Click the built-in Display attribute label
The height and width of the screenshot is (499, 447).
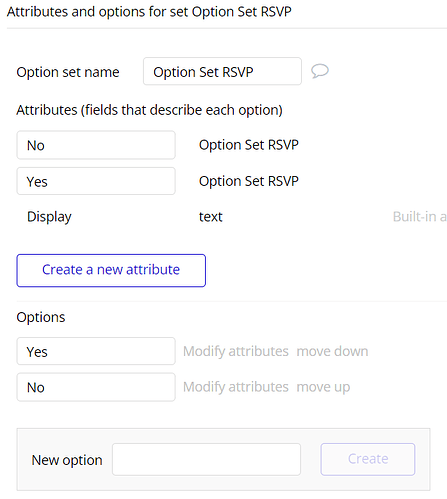point(49,217)
